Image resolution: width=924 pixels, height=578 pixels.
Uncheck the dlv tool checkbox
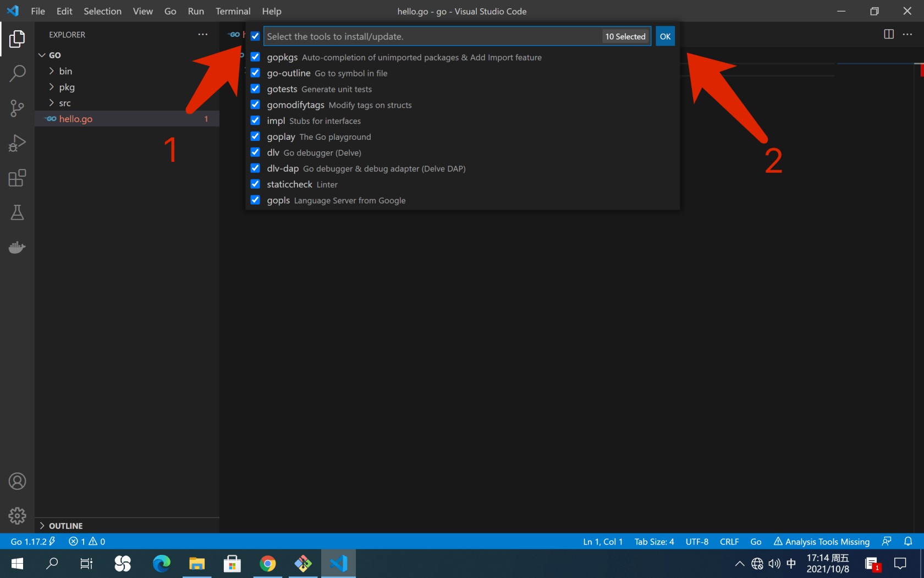pos(255,152)
